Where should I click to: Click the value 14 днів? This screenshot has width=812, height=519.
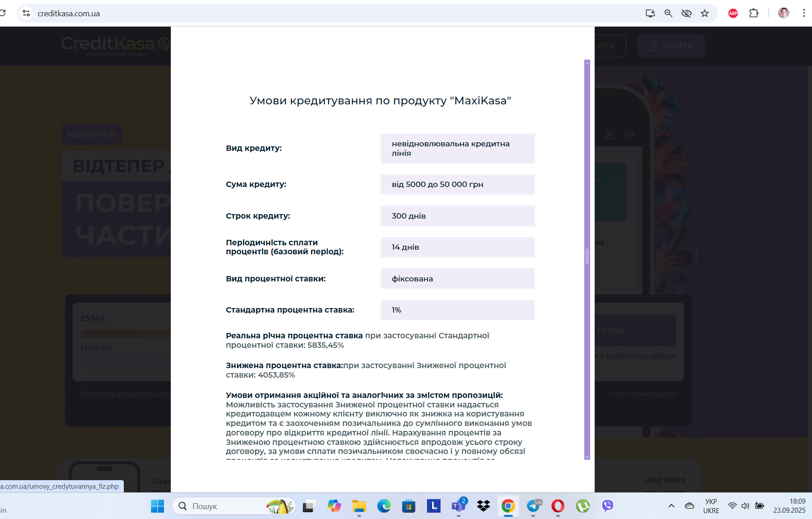(458, 247)
